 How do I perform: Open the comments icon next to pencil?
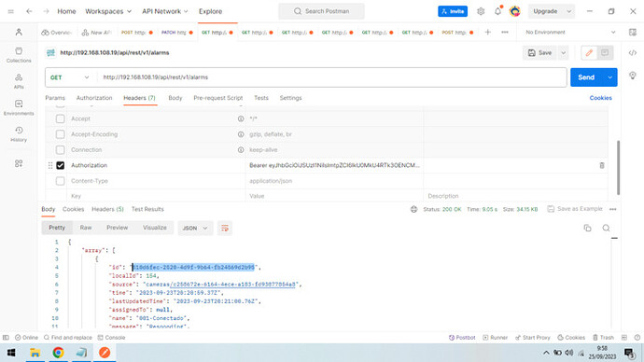[x=605, y=52]
